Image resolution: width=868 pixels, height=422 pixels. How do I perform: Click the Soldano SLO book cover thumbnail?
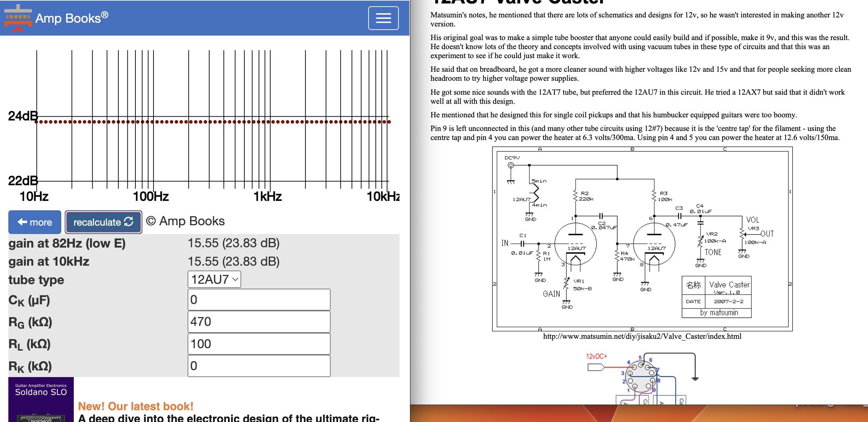tap(41, 400)
